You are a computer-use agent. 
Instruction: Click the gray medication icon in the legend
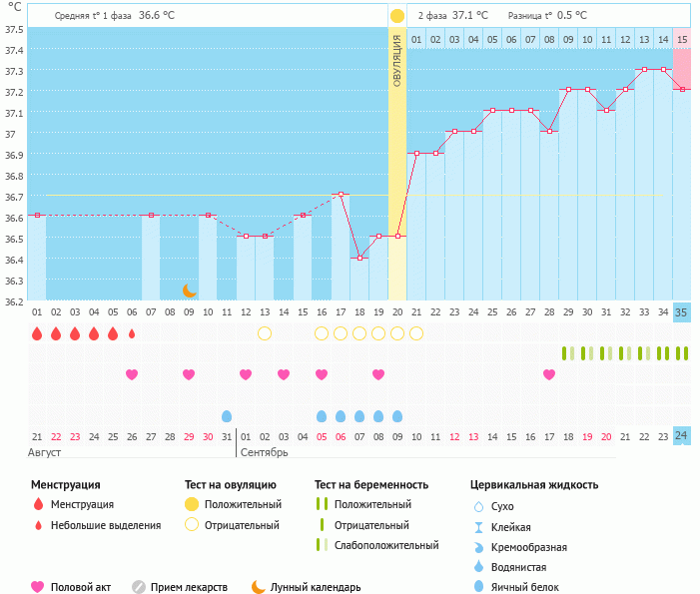tap(139, 587)
